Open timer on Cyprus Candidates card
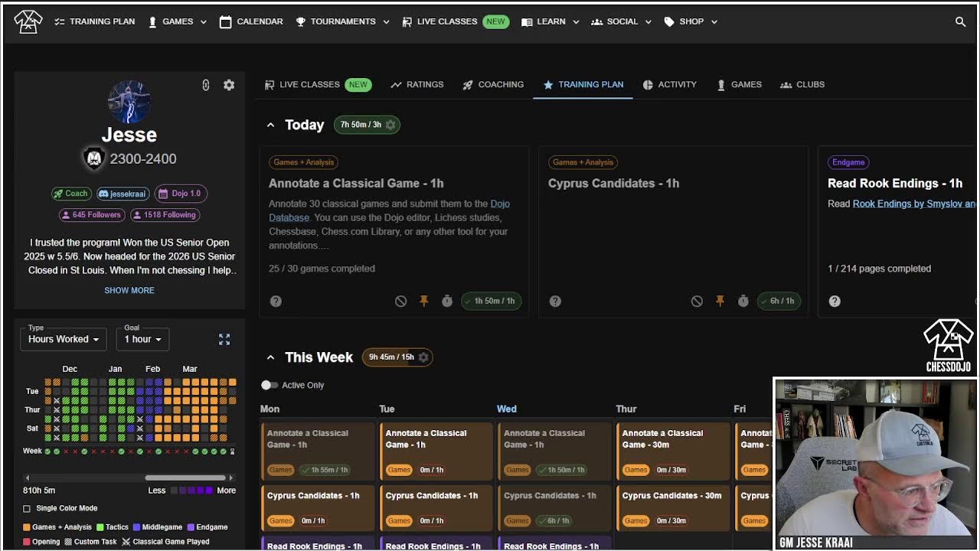Screen dimensions: 980x551 (x=743, y=301)
